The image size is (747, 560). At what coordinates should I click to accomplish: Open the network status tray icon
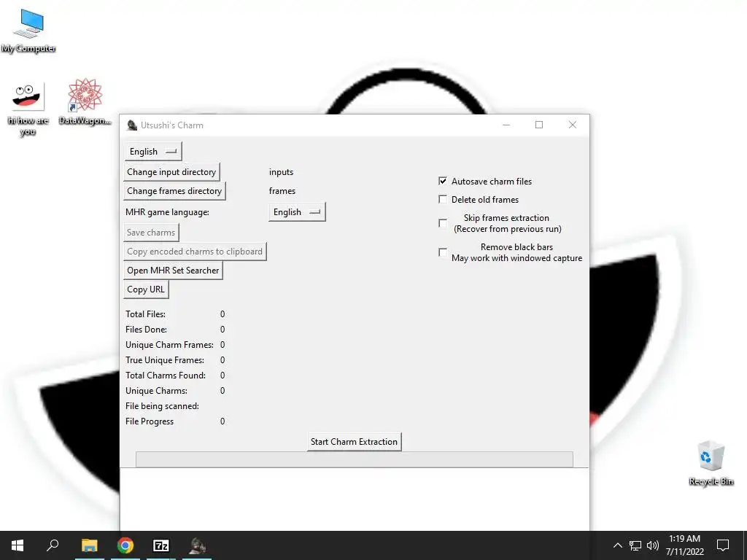(635, 545)
